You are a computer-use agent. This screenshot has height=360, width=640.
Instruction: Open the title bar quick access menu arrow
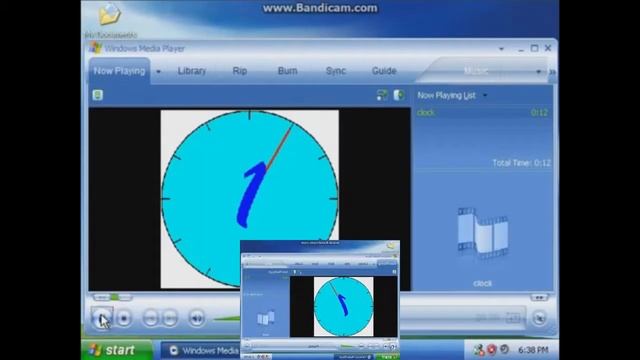tap(501, 49)
